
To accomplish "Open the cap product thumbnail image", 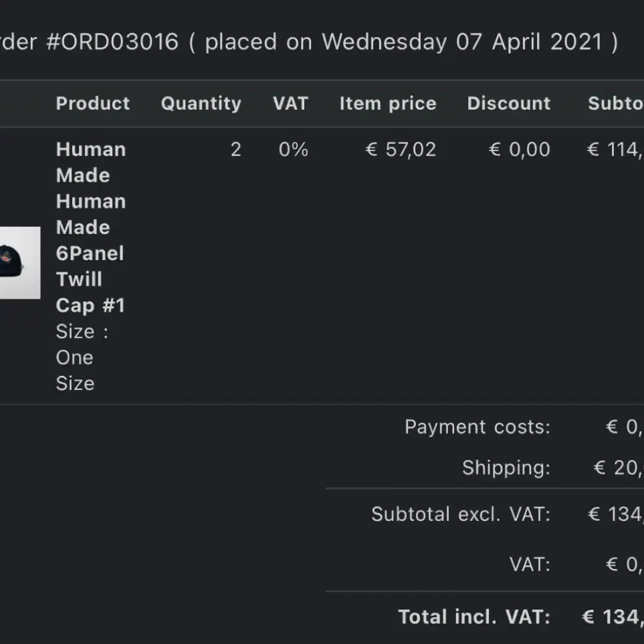I will click(19, 263).
